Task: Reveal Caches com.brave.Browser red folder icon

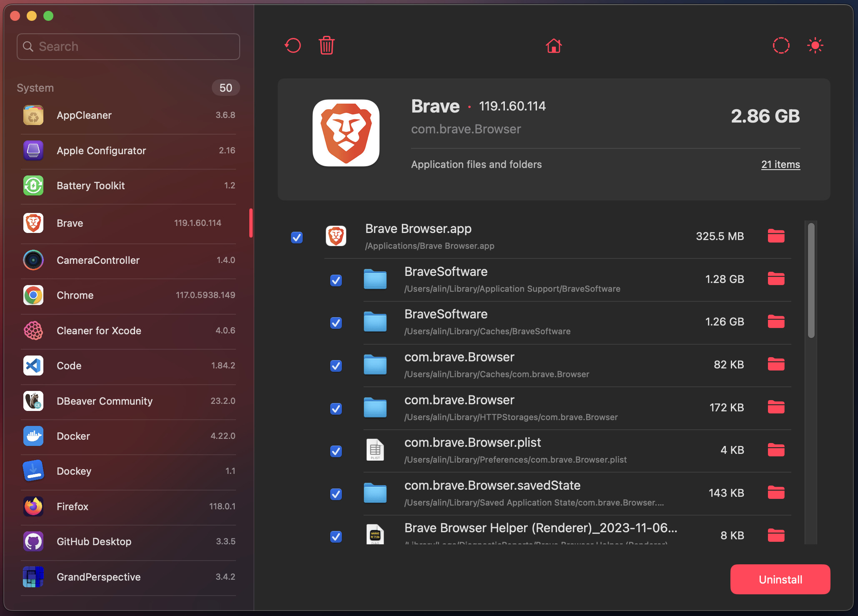Action: click(x=776, y=364)
